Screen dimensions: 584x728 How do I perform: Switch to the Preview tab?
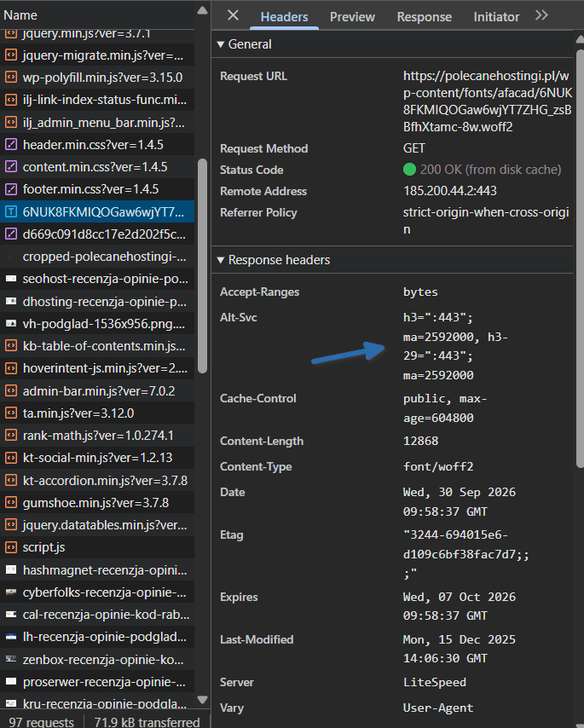(352, 17)
